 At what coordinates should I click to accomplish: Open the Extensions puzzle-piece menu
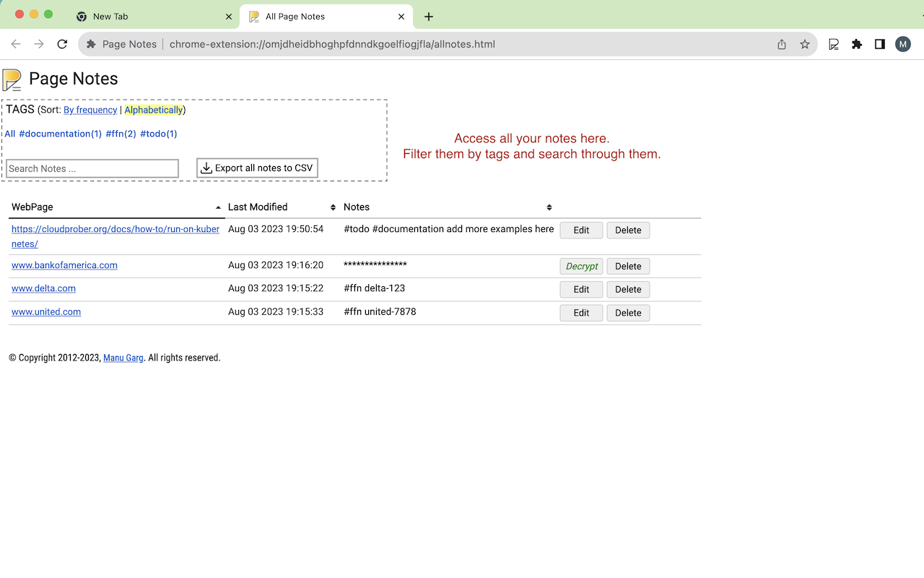857,44
